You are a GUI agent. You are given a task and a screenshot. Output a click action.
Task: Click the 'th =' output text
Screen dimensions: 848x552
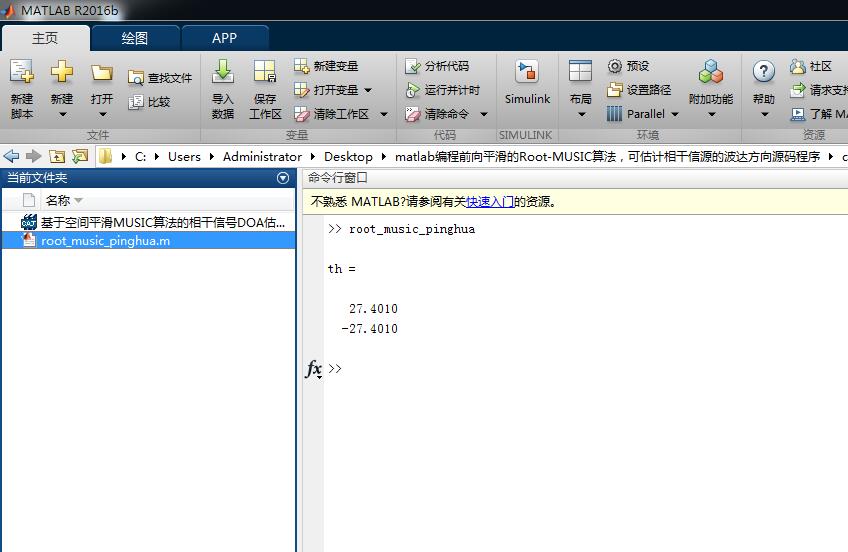point(342,269)
